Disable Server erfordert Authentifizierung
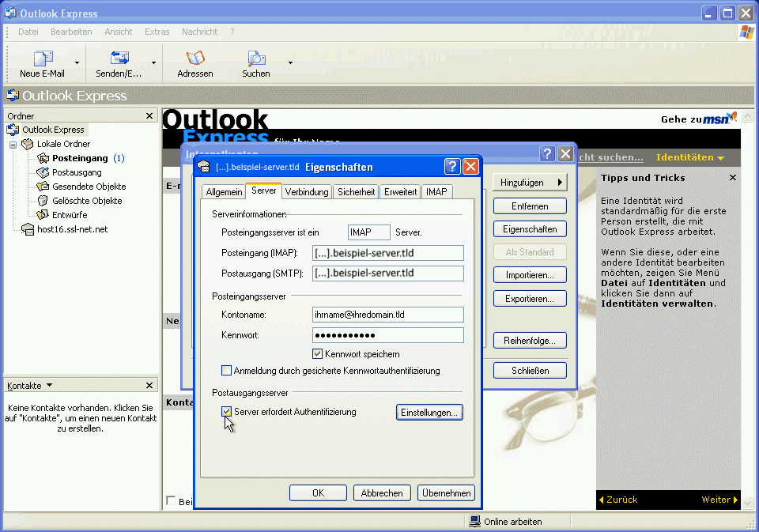Image resolution: width=759 pixels, height=532 pixels. click(227, 412)
